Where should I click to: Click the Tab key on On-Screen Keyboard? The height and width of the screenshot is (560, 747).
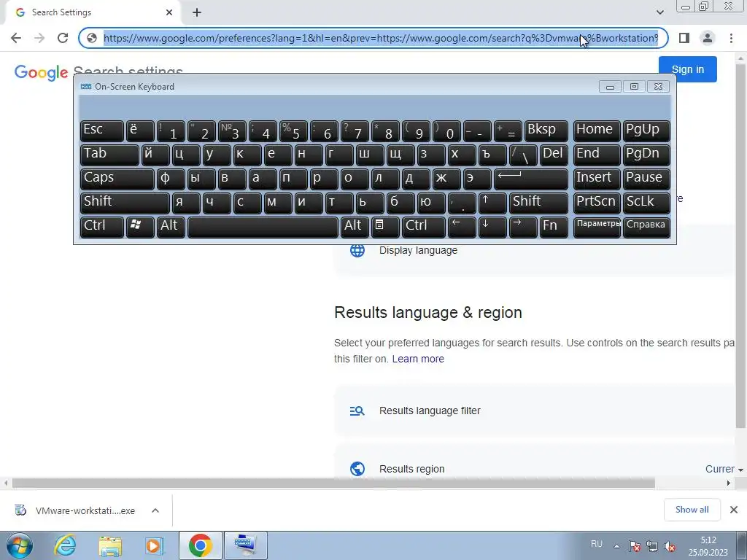click(x=109, y=155)
